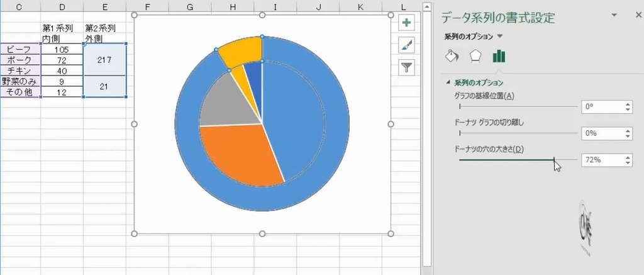Open the Chart Styles brush button
644x275 pixels.
coord(406,45)
